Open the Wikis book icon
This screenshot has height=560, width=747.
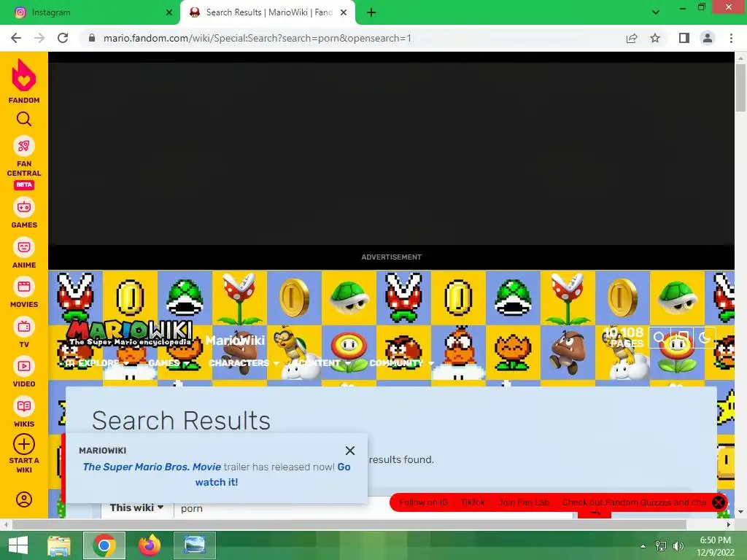tap(24, 406)
